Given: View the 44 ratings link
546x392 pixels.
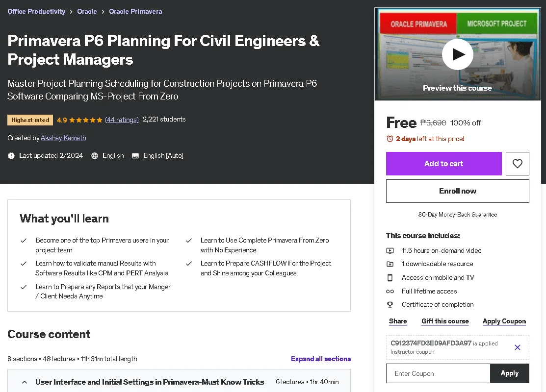Looking at the screenshot, I should (122, 120).
